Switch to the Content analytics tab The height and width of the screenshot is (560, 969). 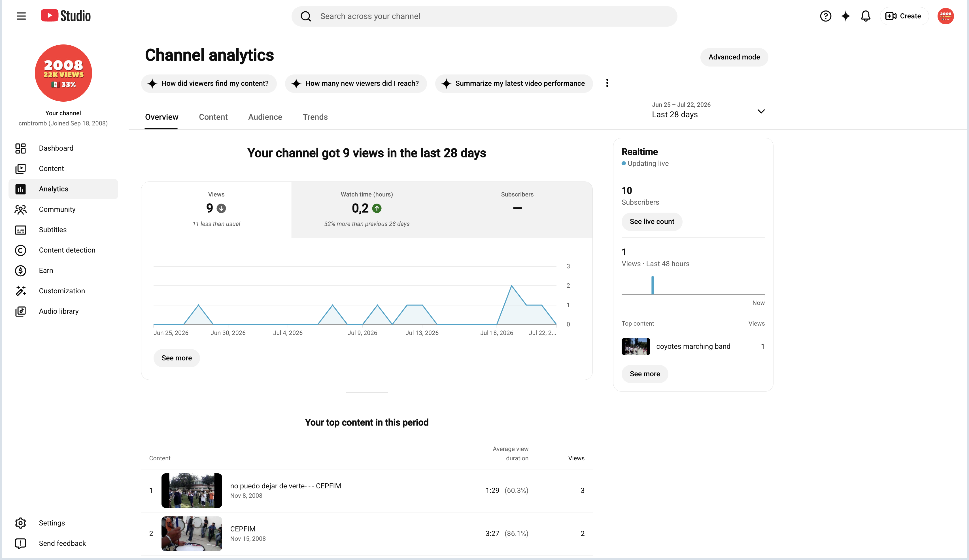[x=213, y=117]
